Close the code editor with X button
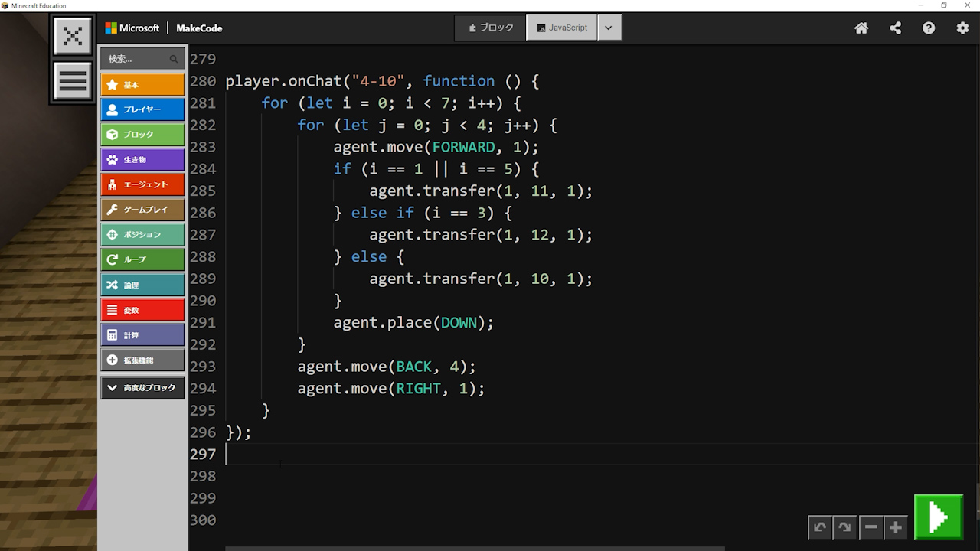Image resolution: width=980 pixels, height=551 pixels. point(73,36)
